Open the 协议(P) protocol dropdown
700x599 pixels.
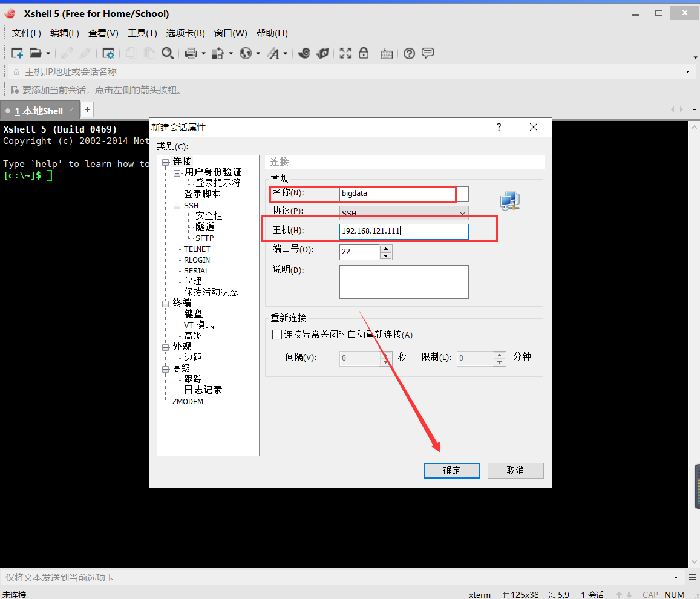pos(404,213)
